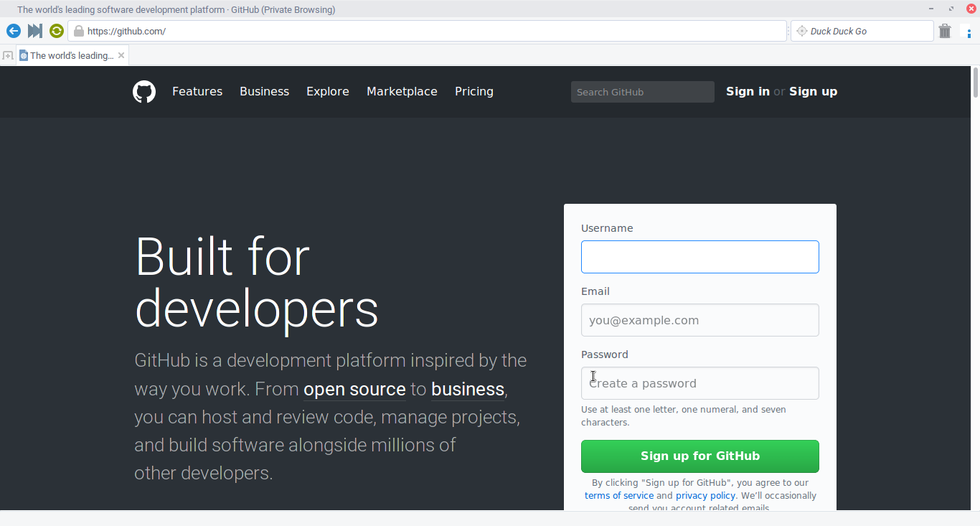Open a new tab with the plus icon
Image resolution: width=980 pixels, height=526 pixels.
click(x=8, y=55)
